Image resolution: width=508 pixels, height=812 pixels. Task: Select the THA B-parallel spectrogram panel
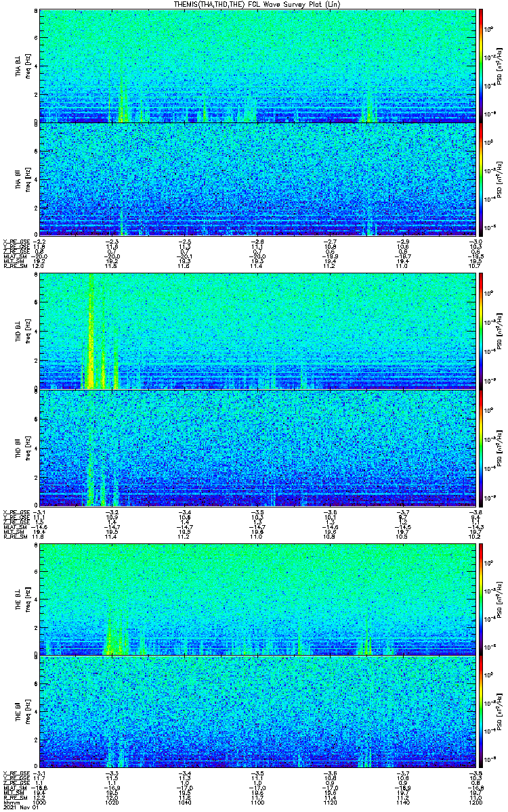pos(259,179)
